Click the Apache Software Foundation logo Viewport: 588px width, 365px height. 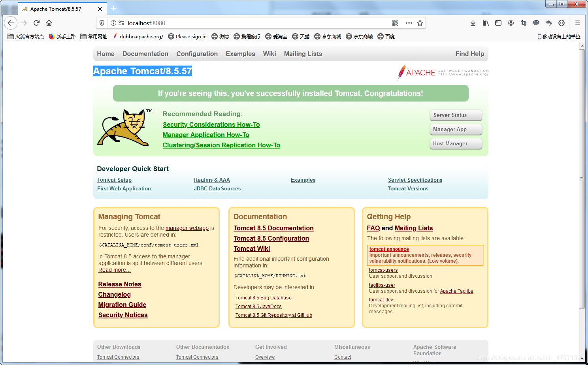(443, 72)
